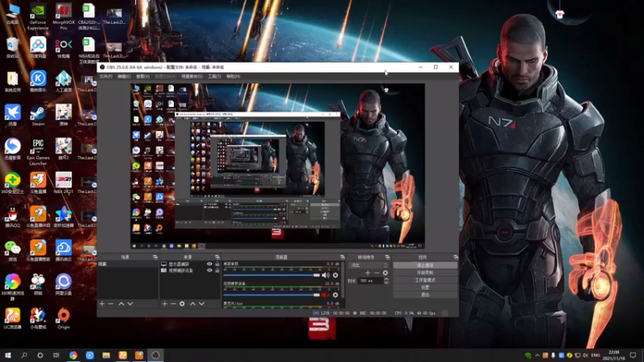The width and height of the screenshot is (644, 362).
Task: Toggle lock on video capture device source
Action: [217, 270]
